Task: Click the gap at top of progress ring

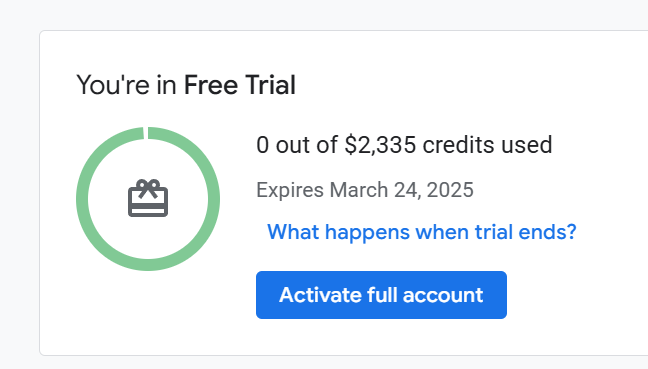Action: 146,133
